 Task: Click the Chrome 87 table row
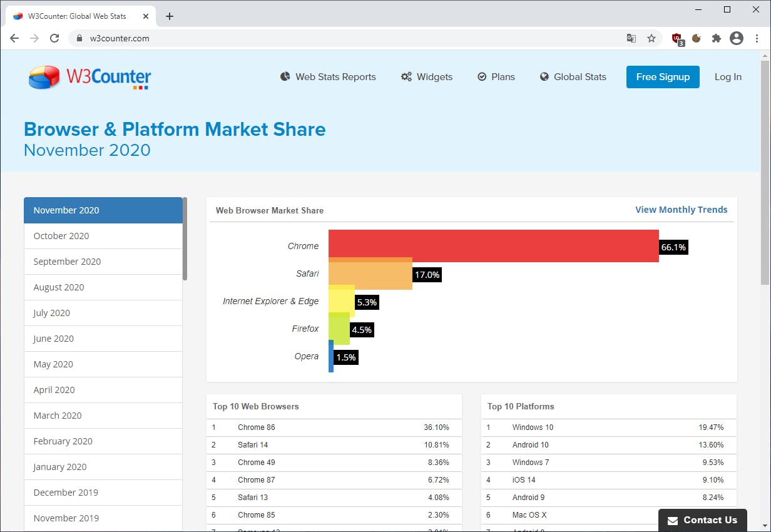334,480
